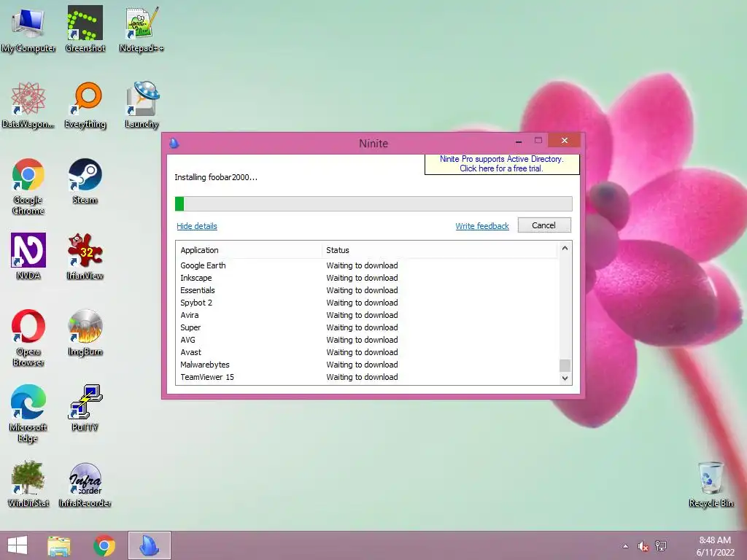This screenshot has width=747, height=560.
Task: Launch Chrome from the taskbar
Action: tap(104, 545)
